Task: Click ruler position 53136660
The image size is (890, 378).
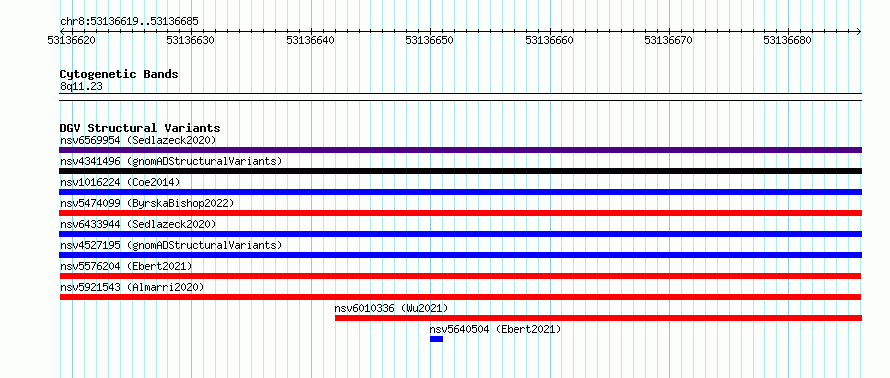Action: 549,40
